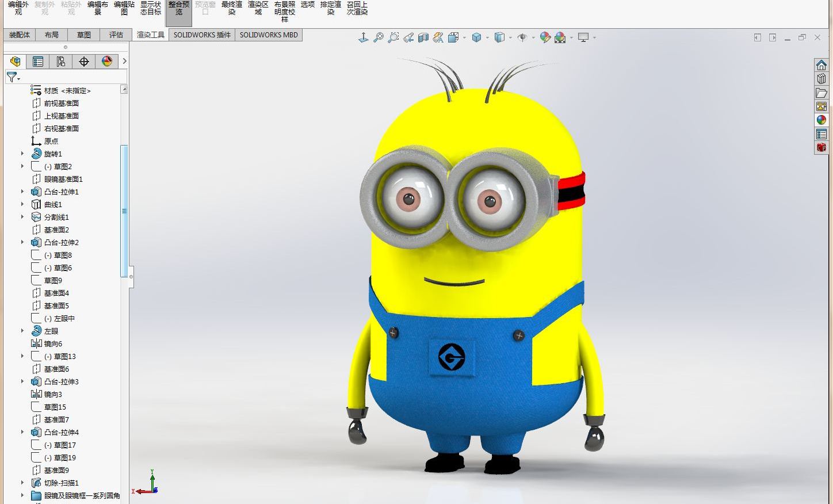
Task: Open the FeatureManager design tree tab
Action: (x=16, y=62)
